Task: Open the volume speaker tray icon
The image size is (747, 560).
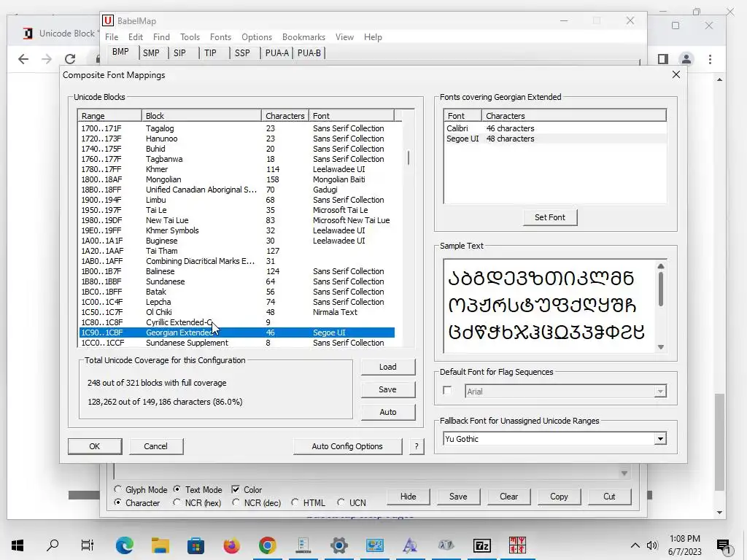Action: 651,545
